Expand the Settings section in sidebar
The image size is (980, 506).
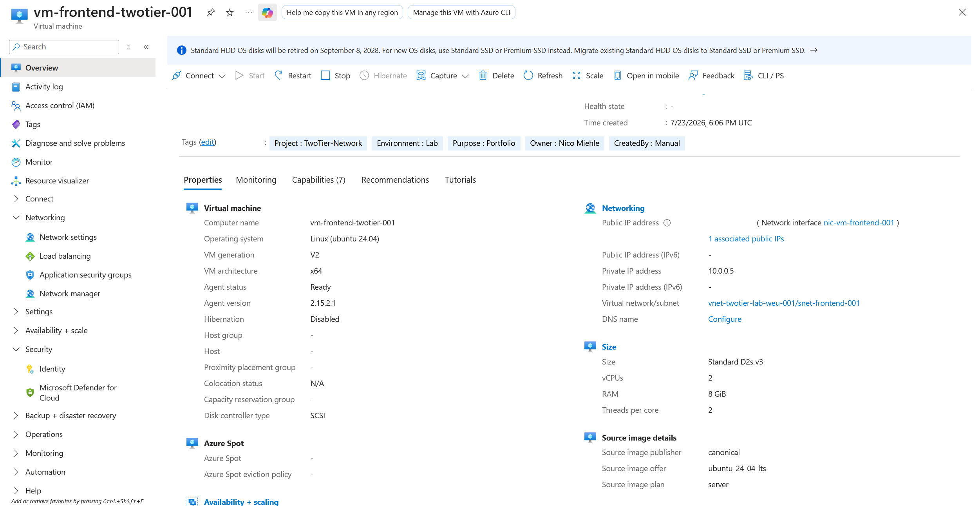point(16,312)
